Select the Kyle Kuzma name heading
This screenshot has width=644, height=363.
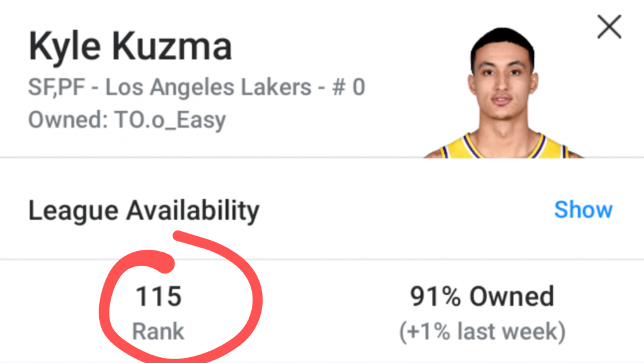130,48
